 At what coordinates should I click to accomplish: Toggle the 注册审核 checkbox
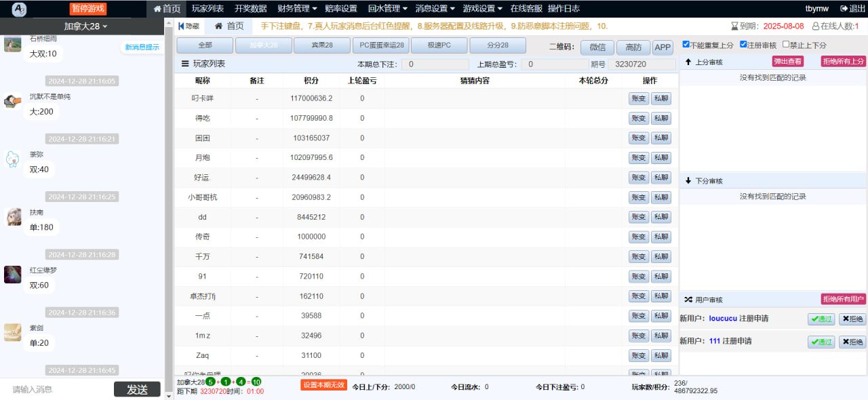743,45
